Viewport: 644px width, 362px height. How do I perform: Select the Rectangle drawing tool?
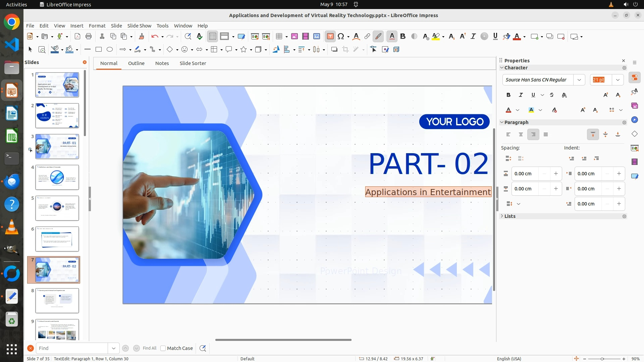point(98,50)
